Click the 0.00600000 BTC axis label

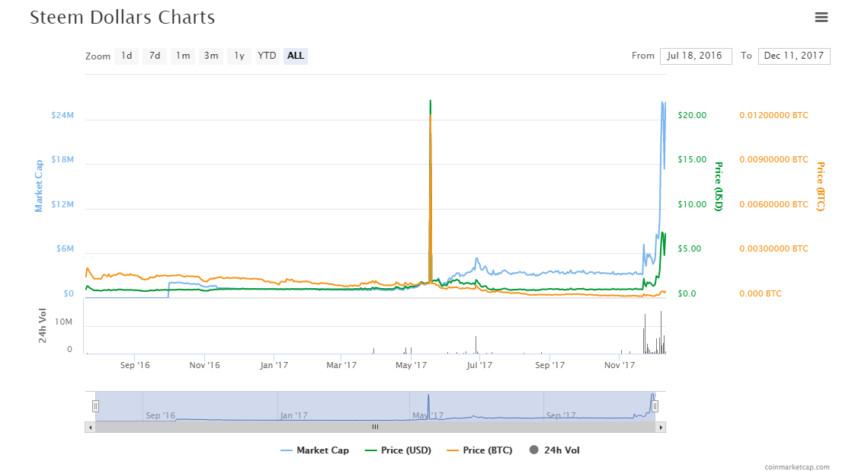(x=774, y=204)
